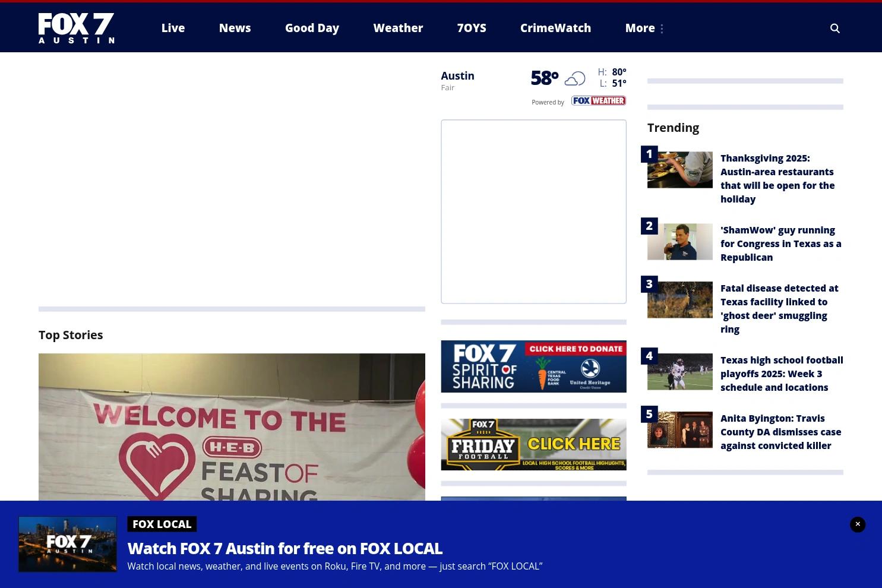Click the 'Powered by' label
The height and width of the screenshot is (588, 882).
(548, 102)
